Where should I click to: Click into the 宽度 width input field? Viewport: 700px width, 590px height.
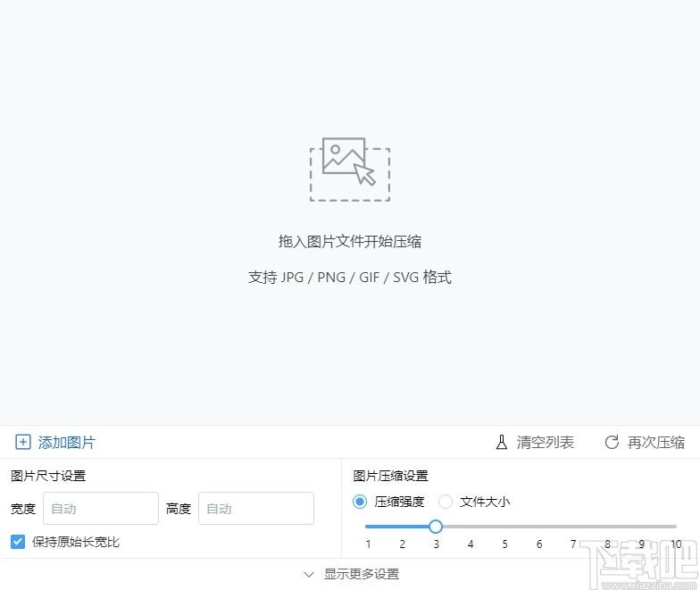pyautogui.click(x=101, y=509)
